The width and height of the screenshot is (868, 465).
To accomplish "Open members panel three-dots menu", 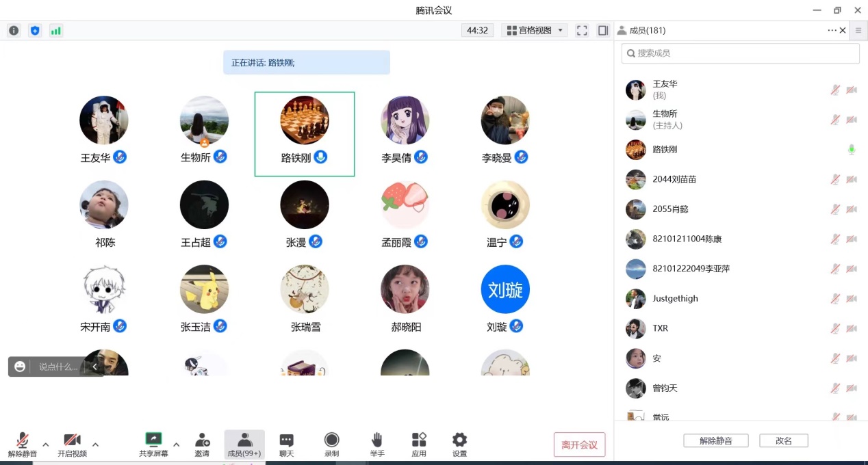I will [x=832, y=31].
